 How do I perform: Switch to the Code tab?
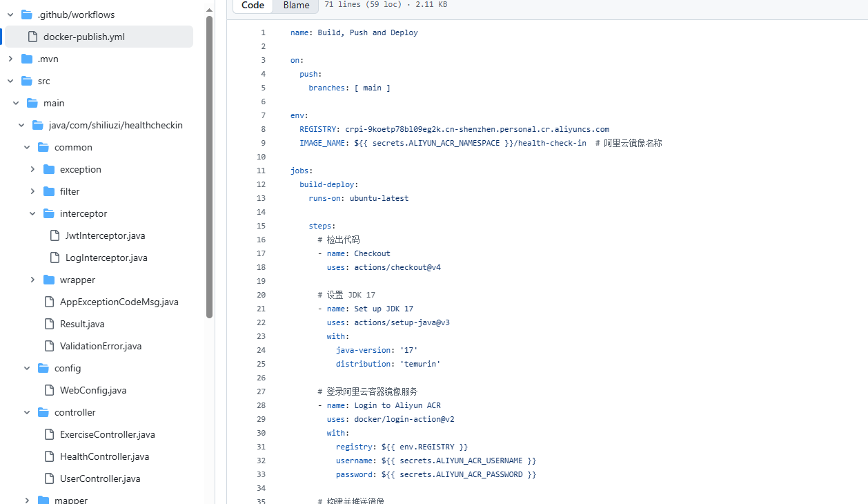253,6
